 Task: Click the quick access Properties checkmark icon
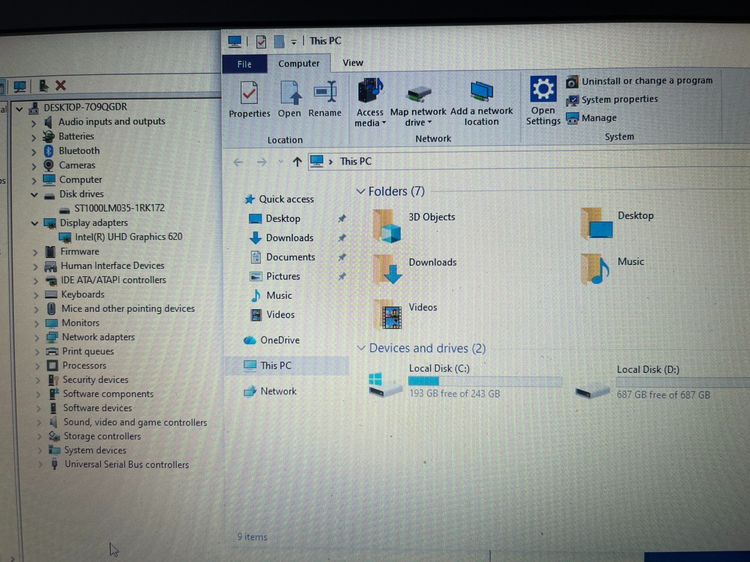[x=261, y=42]
